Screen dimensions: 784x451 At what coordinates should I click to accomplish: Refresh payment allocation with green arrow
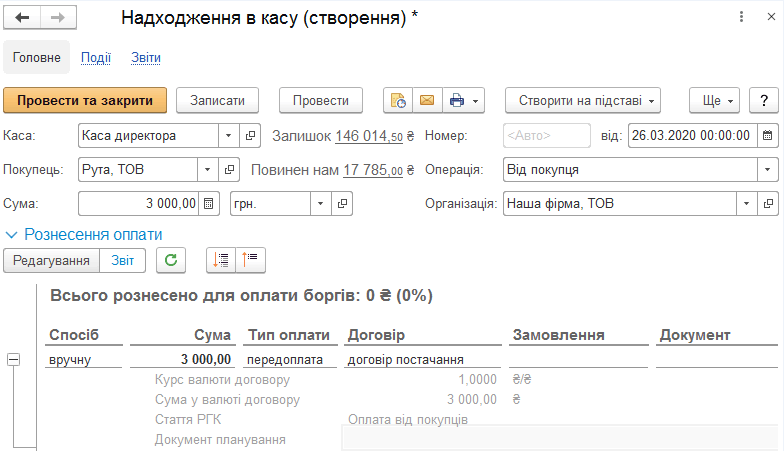(x=171, y=260)
